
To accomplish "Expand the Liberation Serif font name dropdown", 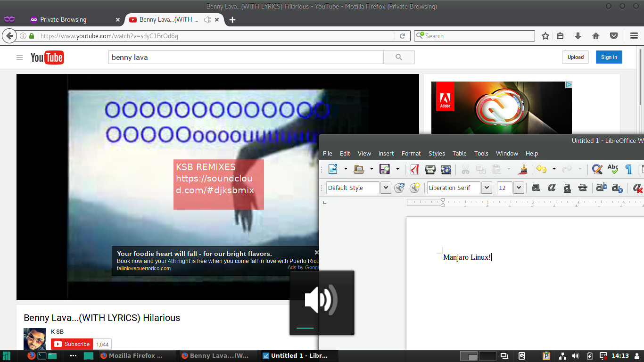I will pyautogui.click(x=487, y=188).
